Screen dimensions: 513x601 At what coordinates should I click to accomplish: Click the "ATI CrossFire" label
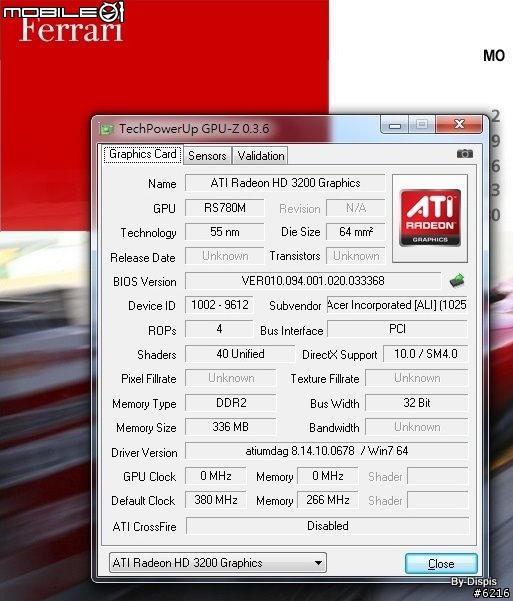pyautogui.click(x=144, y=527)
